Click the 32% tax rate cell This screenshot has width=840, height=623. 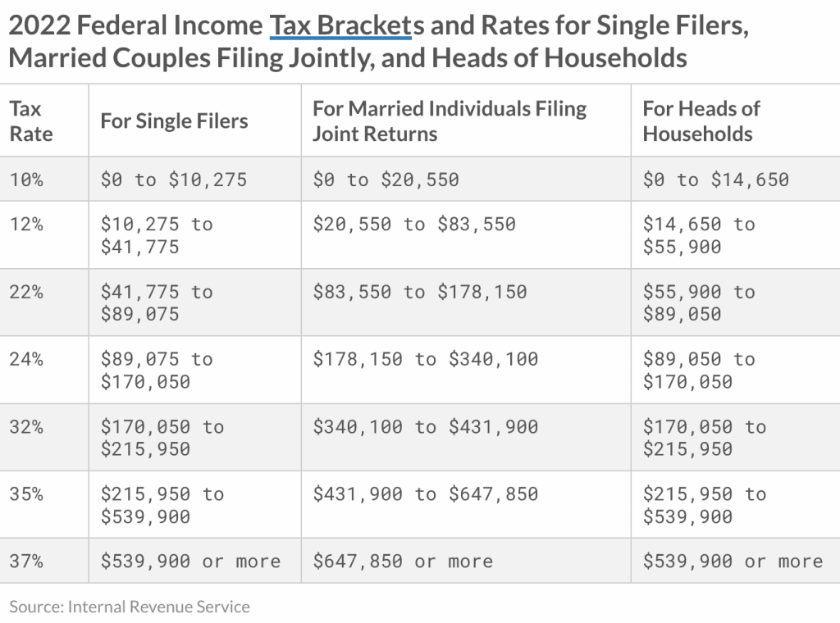(x=26, y=427)
